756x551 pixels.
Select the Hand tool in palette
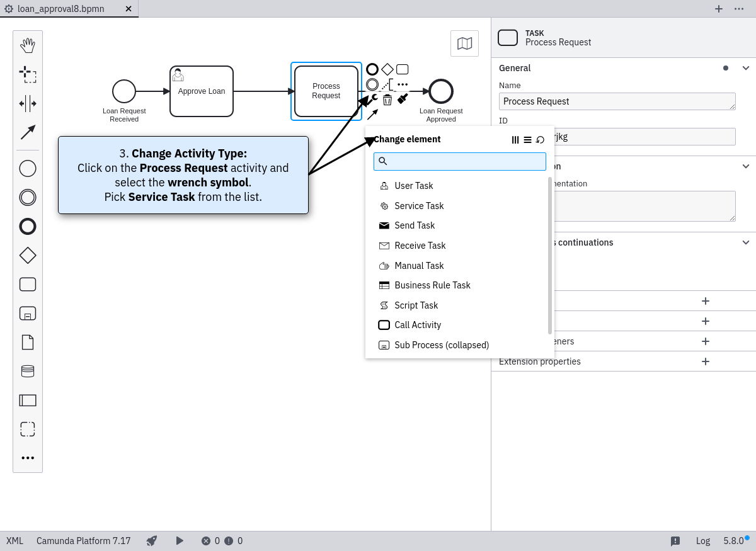click(x=28, y=45)
